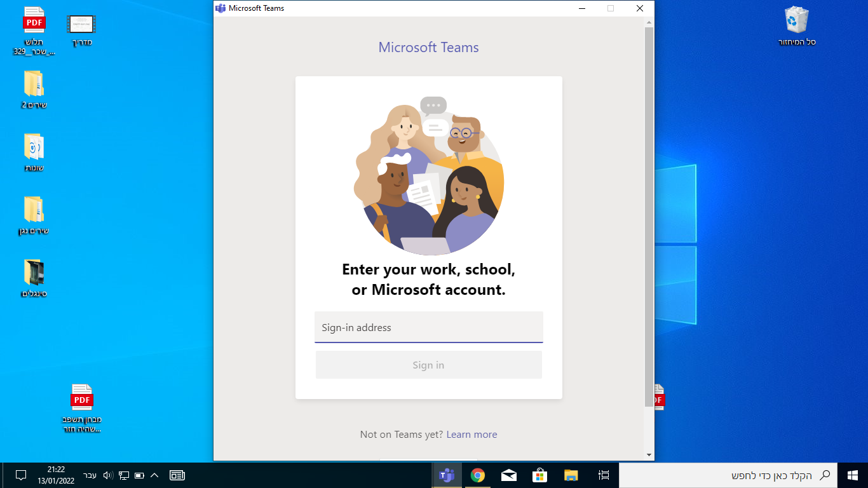Open the Mail app from the taskbar

click(x=509, y=475)
